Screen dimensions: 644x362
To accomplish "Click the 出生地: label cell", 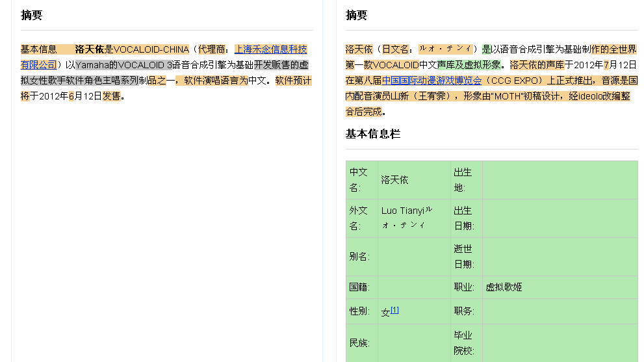I will click(467, 180).
